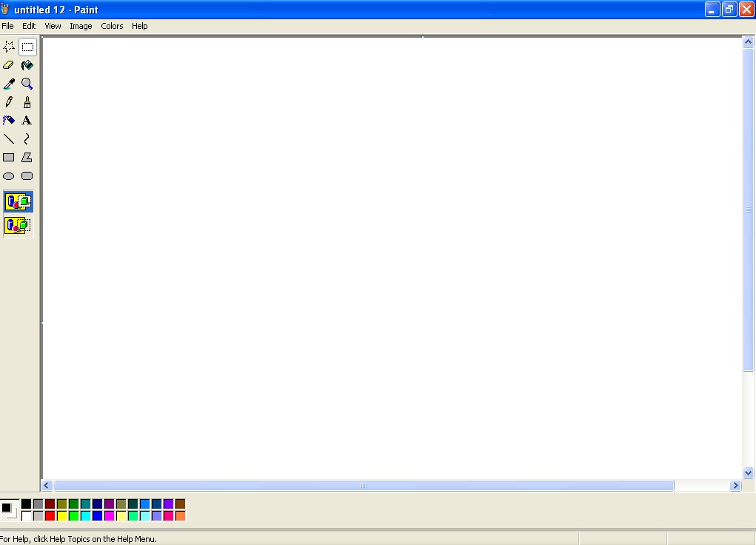Image resolution: width=756 pixels, height=545 pixels.
Task: Choose the Curve tool
Action: tap(27, 138)
